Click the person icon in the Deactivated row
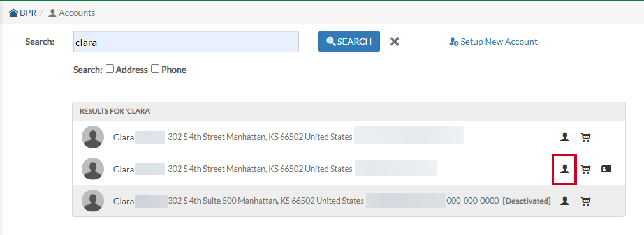 click(565, 201)
